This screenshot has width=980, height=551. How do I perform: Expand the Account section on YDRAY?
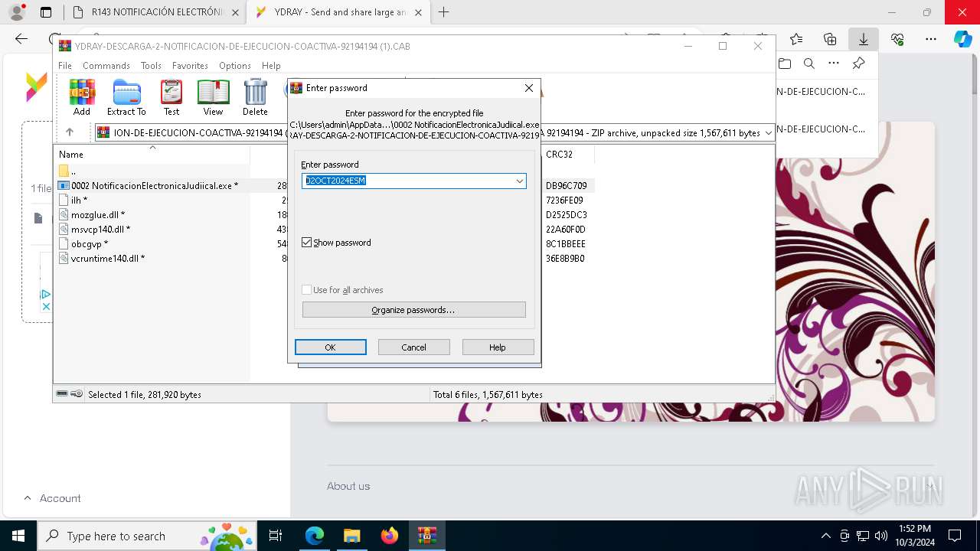52,498
